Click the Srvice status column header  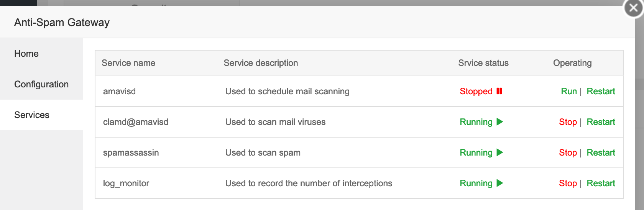[483, 63]
